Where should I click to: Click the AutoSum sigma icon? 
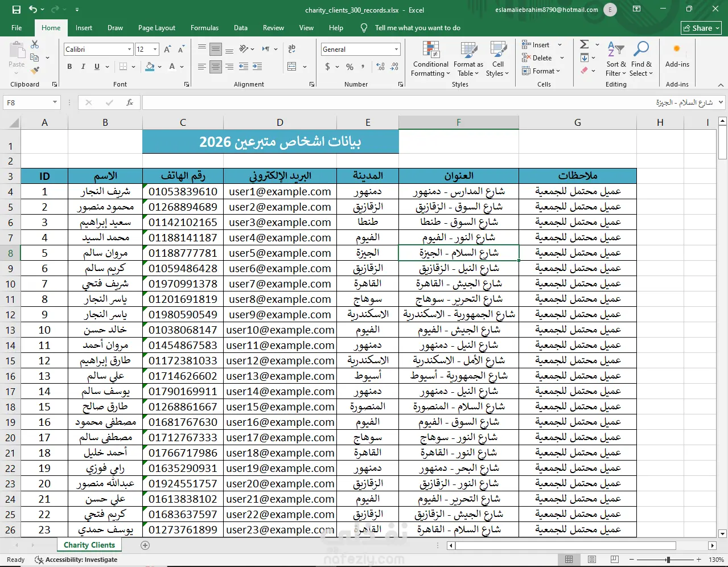point(584,44)
